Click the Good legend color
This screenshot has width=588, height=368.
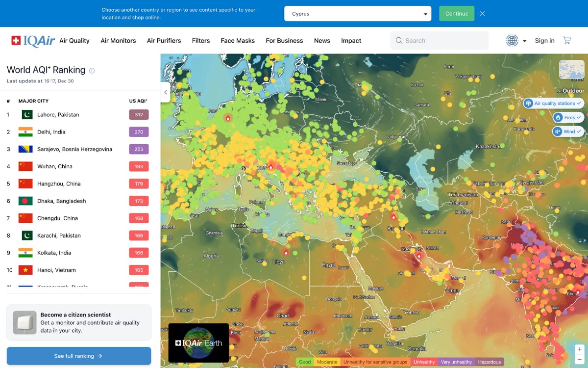pos(305,362)
